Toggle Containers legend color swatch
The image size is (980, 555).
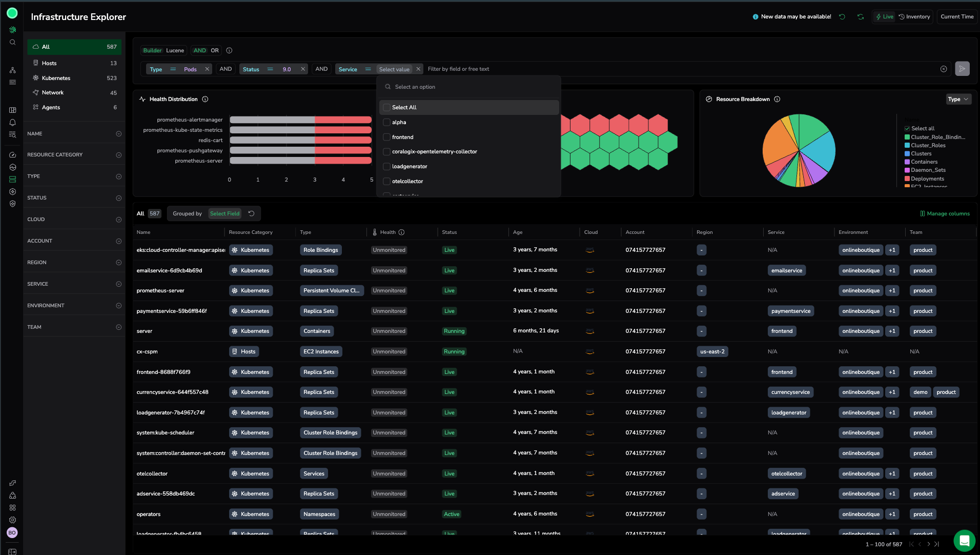click(907, 162)
